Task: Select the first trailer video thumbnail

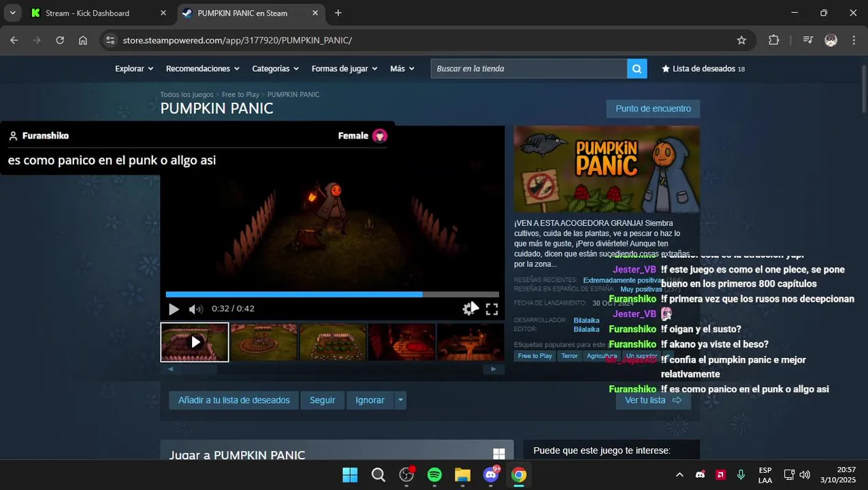Action: tap(195, 342)
